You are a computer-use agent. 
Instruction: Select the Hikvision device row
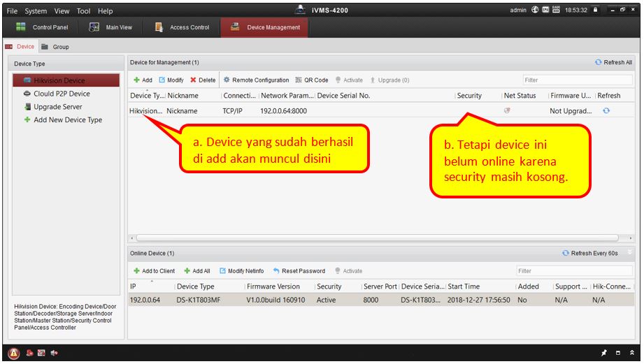(x=380, y=111)
